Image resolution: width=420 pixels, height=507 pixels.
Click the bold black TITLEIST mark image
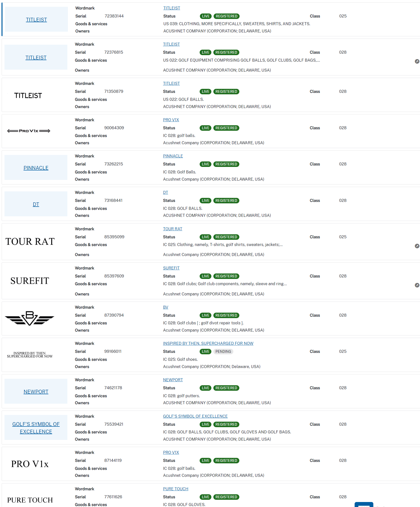(x=28, y=96)
